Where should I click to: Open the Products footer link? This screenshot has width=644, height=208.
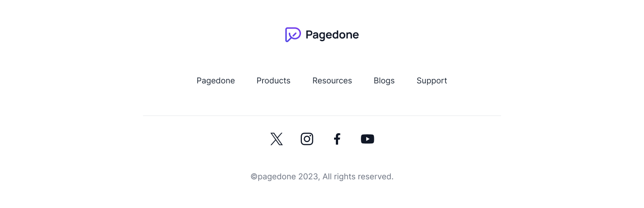click(273, 81)
